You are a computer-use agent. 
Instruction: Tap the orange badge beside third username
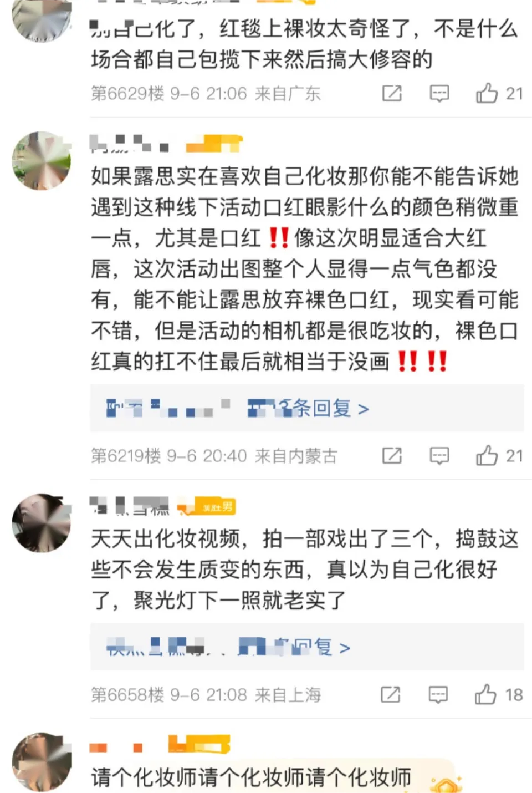pos(206,506)
